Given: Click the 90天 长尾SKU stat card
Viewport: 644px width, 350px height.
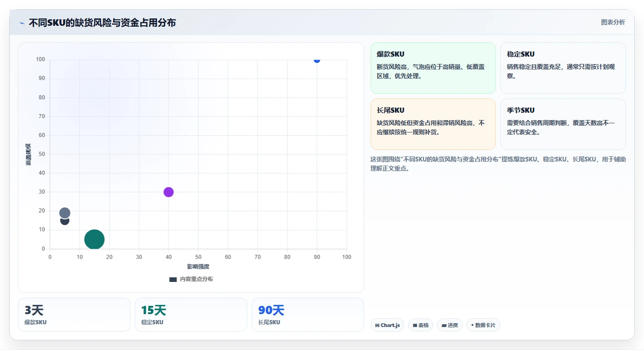Looking at the screenshot, I should (x=308, y=315).
